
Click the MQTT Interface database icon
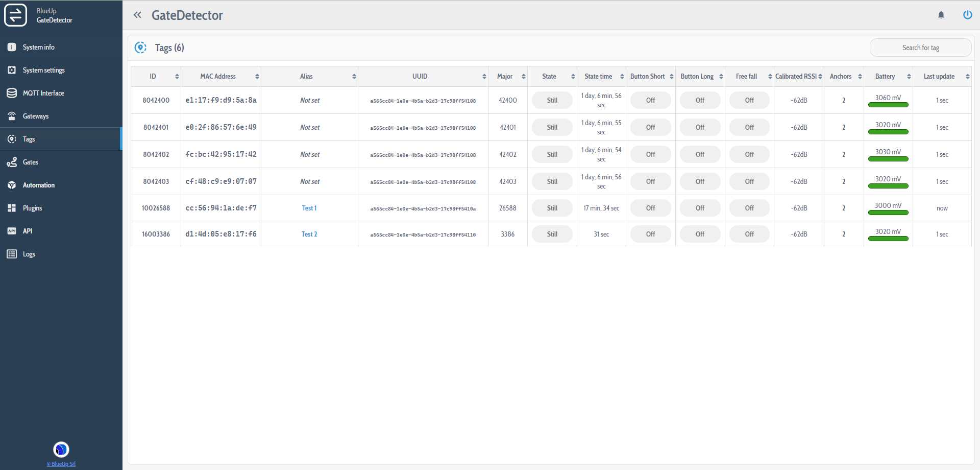point(12,93)
